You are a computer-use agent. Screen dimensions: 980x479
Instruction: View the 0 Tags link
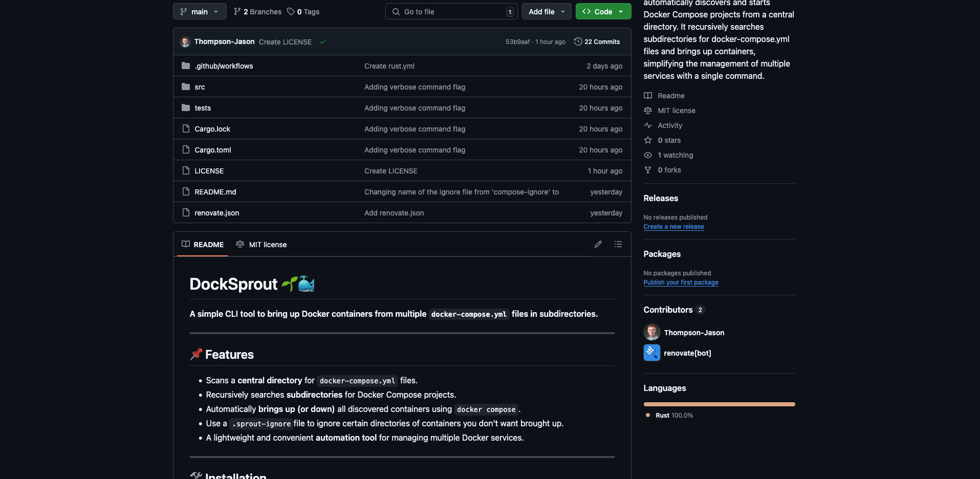point(303,12)
